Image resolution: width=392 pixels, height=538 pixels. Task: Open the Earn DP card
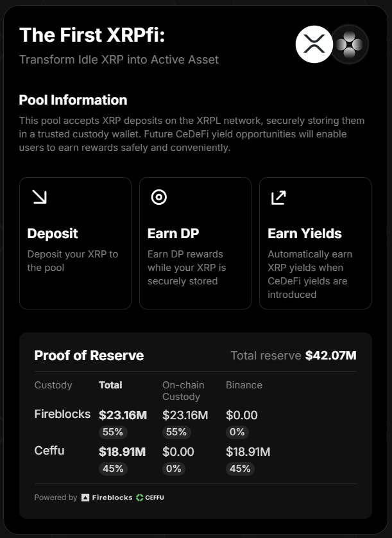coord(196,243)
